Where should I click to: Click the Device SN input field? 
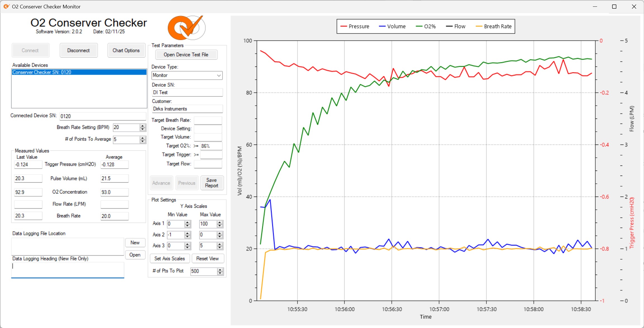[x=187, y=93]
